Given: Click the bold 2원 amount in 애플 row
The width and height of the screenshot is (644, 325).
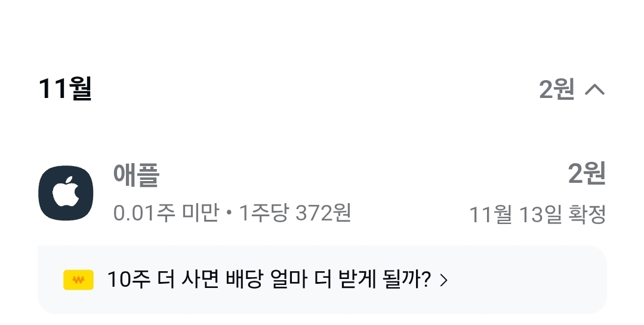Looking at the screenshot, I should [587, 174].
